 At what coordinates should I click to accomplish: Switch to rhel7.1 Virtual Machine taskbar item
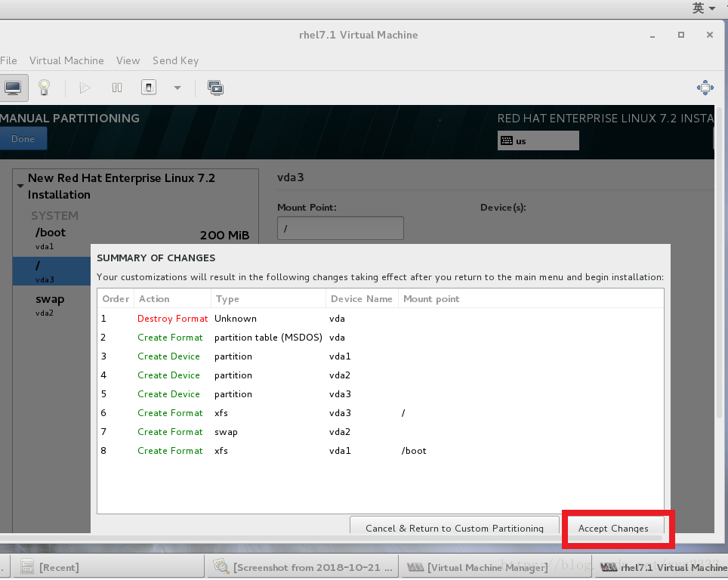click(x=662, y=567)
